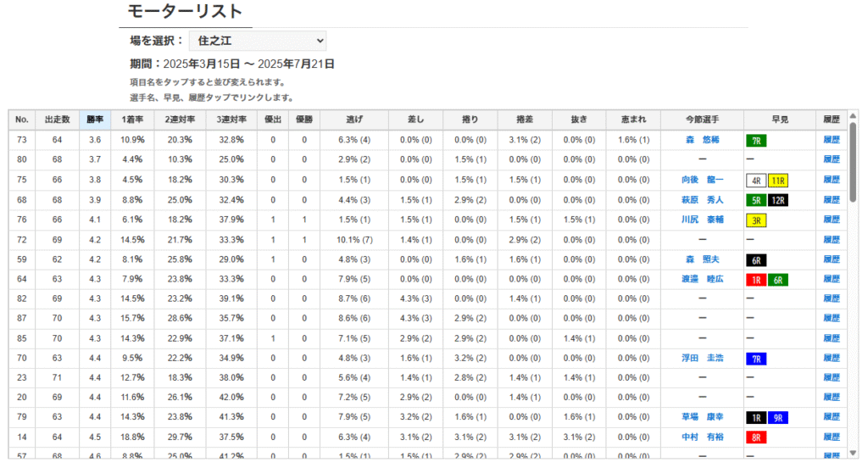
Task: Open the white 4R race badge
Action: [755, 181]
